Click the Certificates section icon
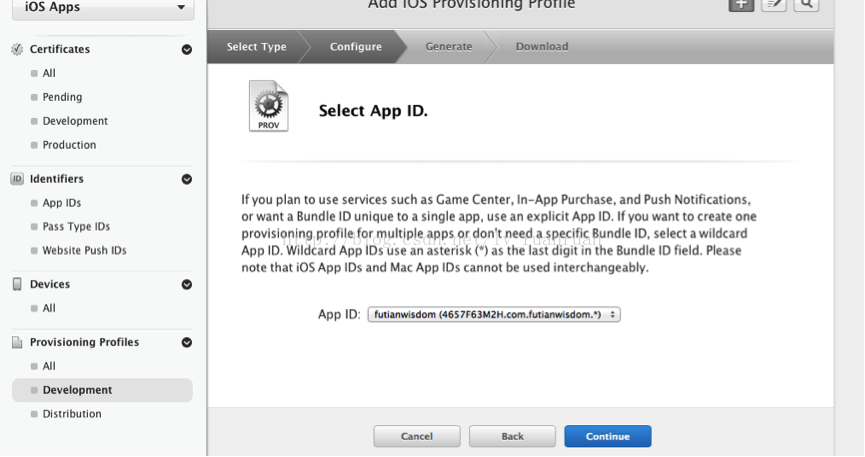This screenshot has height=457, width=865. pos(17,49)
